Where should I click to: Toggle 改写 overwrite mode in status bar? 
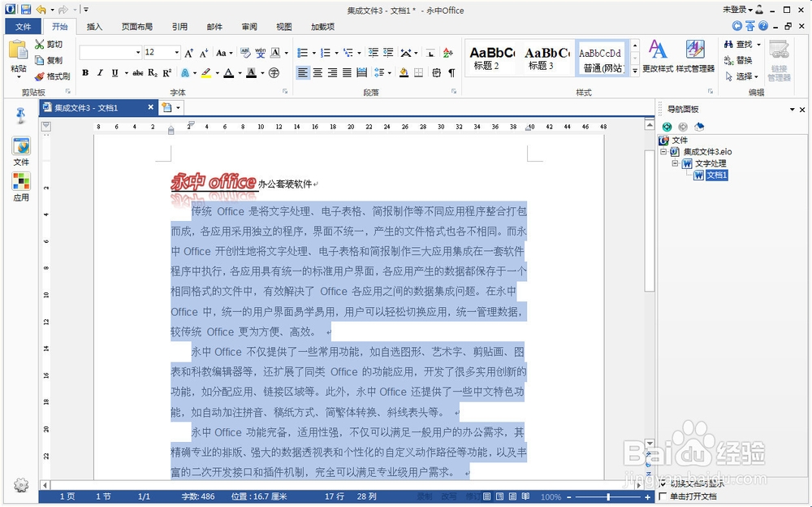coord(448,496)
